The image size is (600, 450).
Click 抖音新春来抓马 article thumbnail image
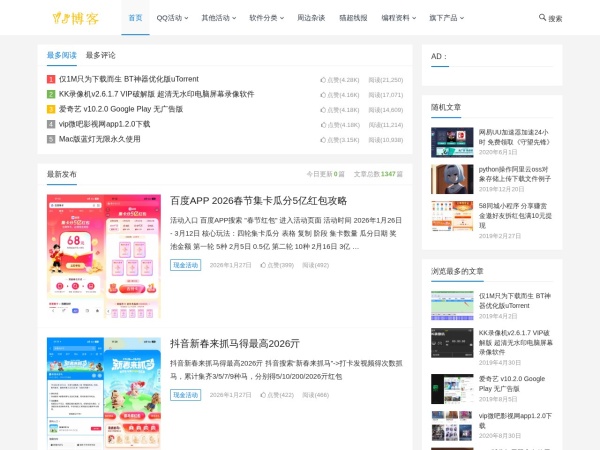pos(104,393)
